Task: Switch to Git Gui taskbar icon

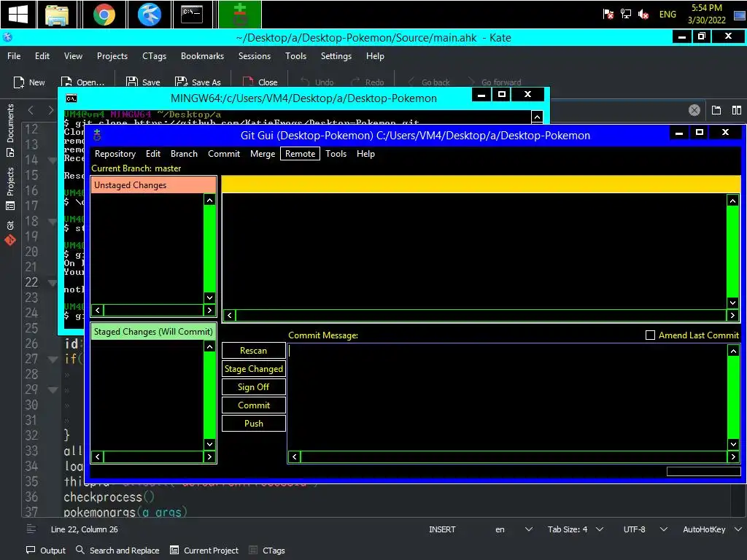Action: (239, 15)
